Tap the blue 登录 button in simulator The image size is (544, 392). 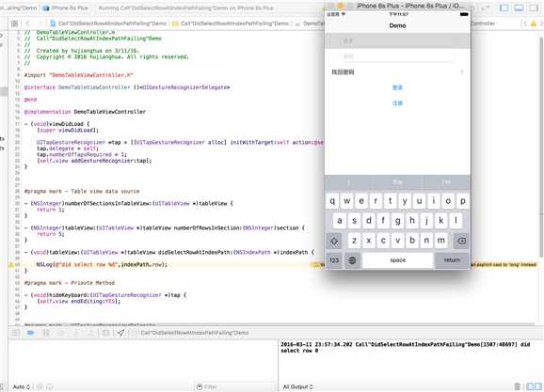pyautogui.click(x=397, y=87)
